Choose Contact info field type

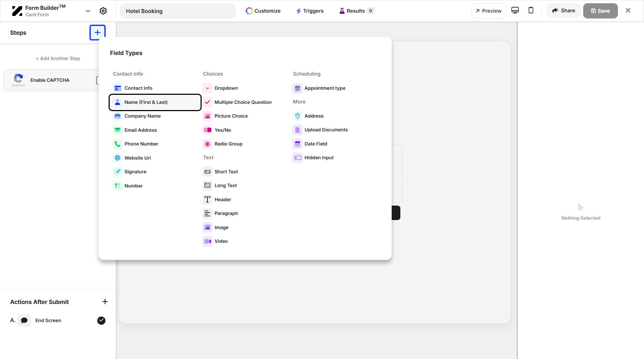click(155, 88)
